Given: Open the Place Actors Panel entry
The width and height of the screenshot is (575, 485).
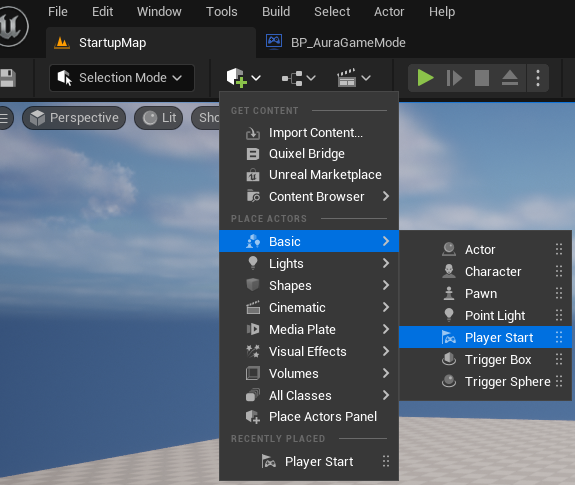Looking at the screenshot, I should (309, 417).
